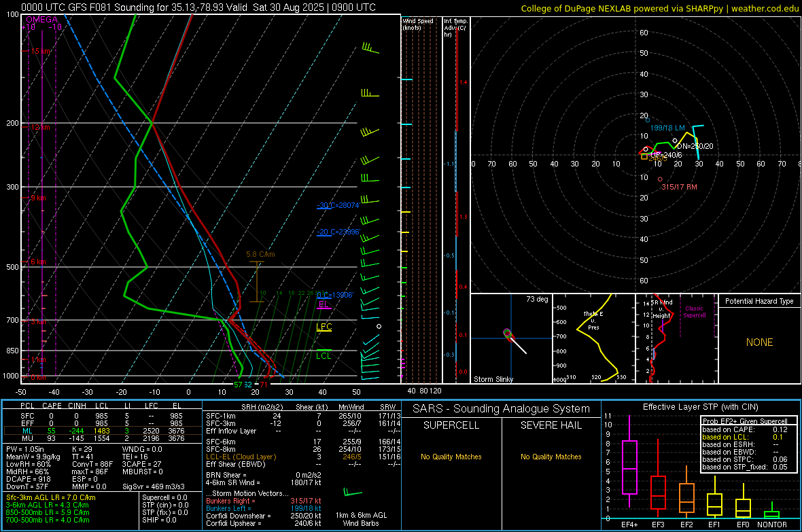Click the Storm Slinky caption

(x=493, y=379)
